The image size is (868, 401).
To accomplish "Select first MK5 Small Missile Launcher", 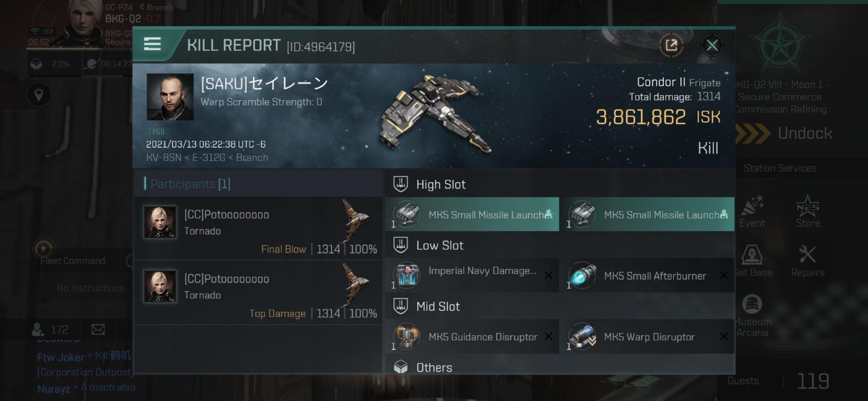I will click(472, 214).
